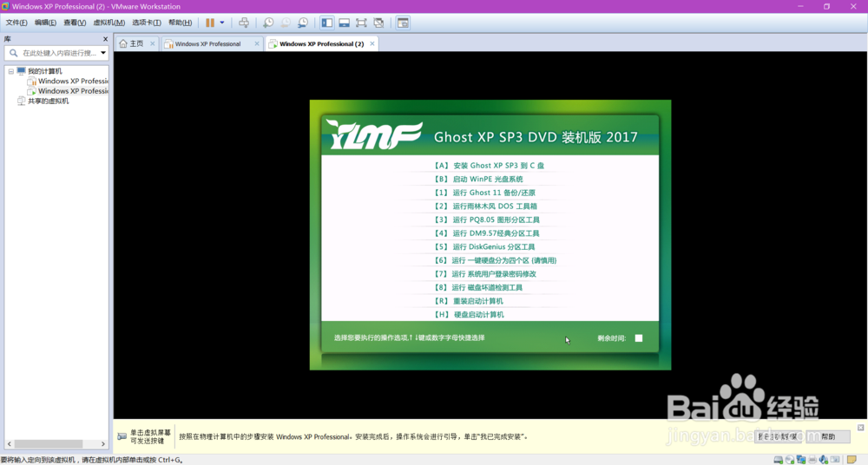
Task: Click the printer status bar icon
Action: coord(812,460)
